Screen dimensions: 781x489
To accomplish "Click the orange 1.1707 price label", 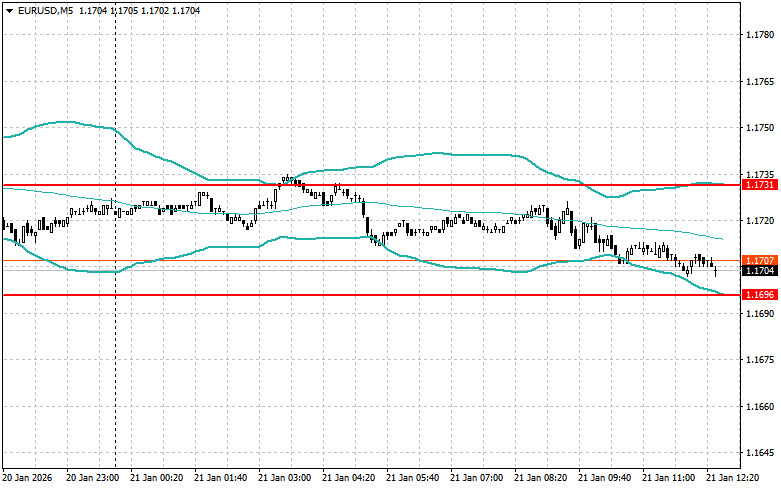I will (x=760, y=260).
